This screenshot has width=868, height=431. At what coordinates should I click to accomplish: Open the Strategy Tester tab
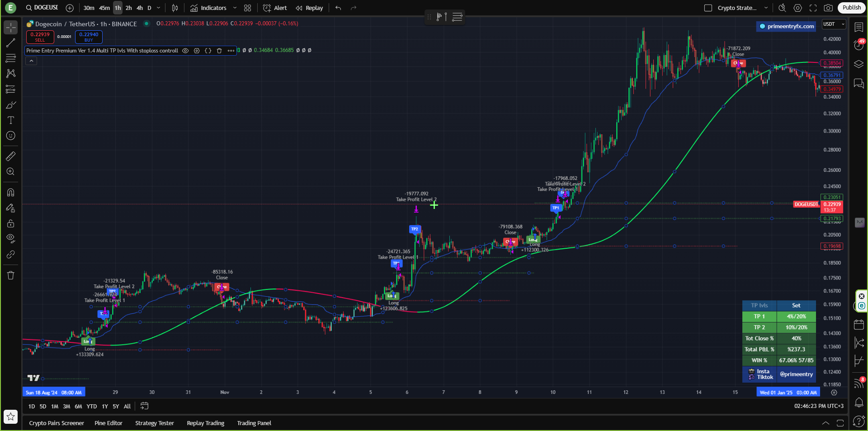155,423
